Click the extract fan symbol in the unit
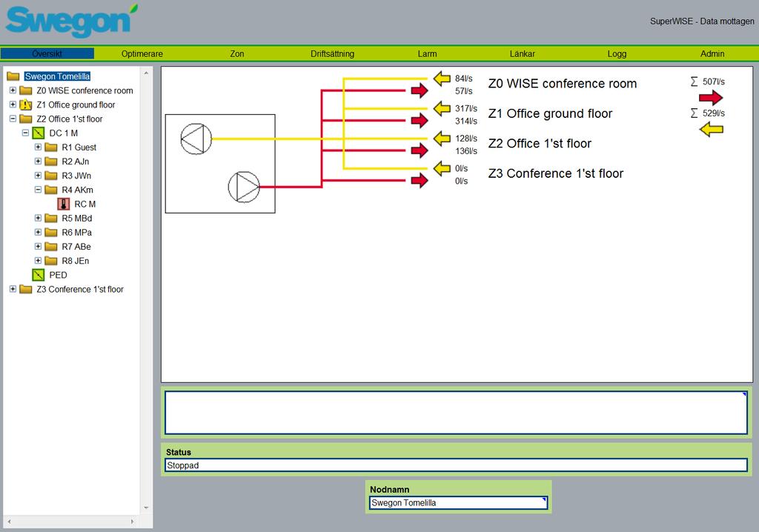The image size is (759, 532). pos(196,139)
